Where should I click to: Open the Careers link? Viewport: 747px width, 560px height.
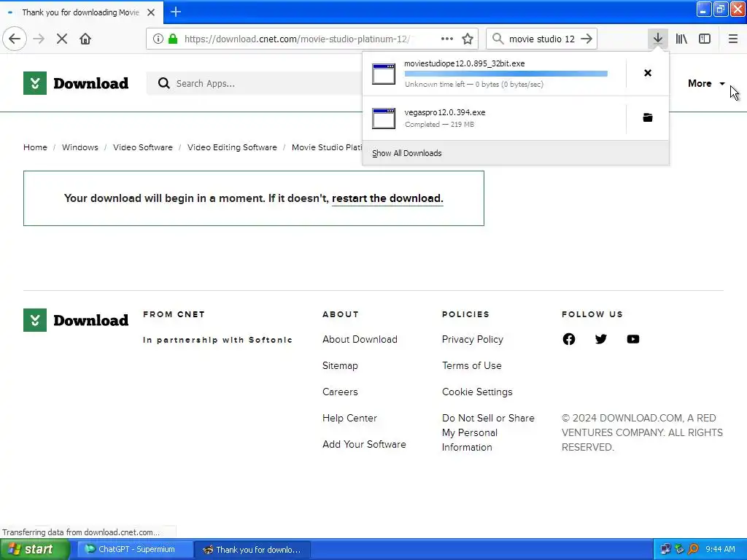pos(340,392)
